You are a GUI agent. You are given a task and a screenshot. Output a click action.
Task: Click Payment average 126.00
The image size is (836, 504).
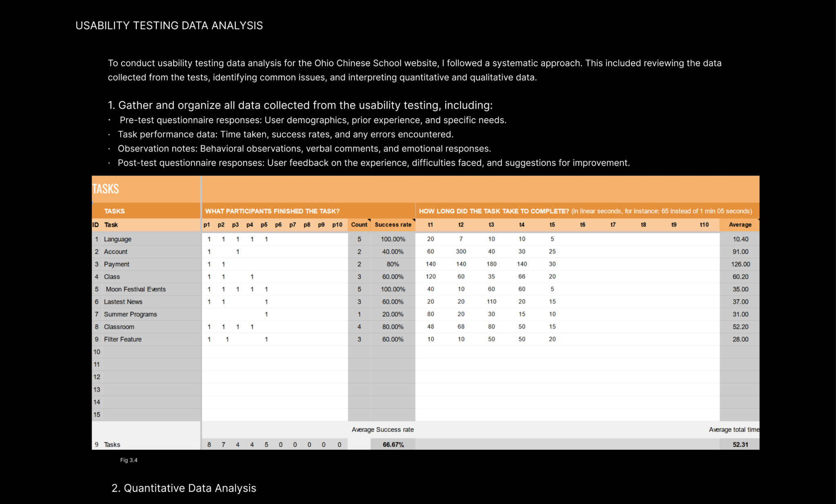point(740,264)
